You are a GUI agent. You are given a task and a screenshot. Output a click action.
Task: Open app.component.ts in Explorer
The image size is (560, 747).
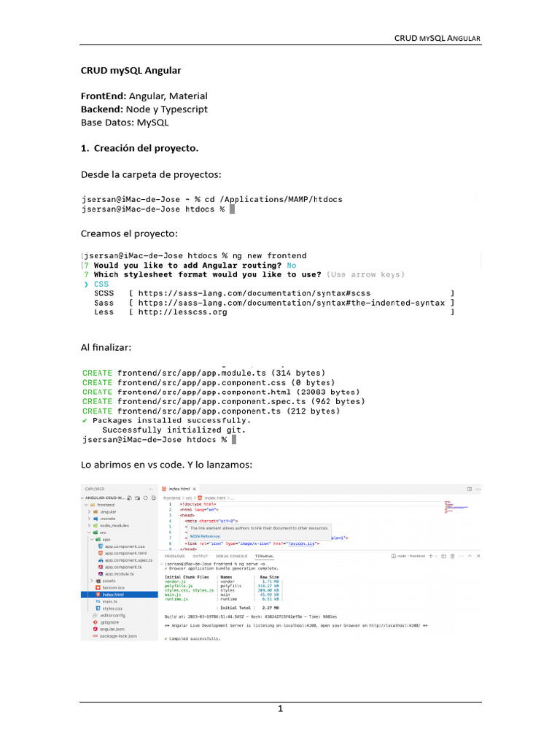[x=120, y=567]
